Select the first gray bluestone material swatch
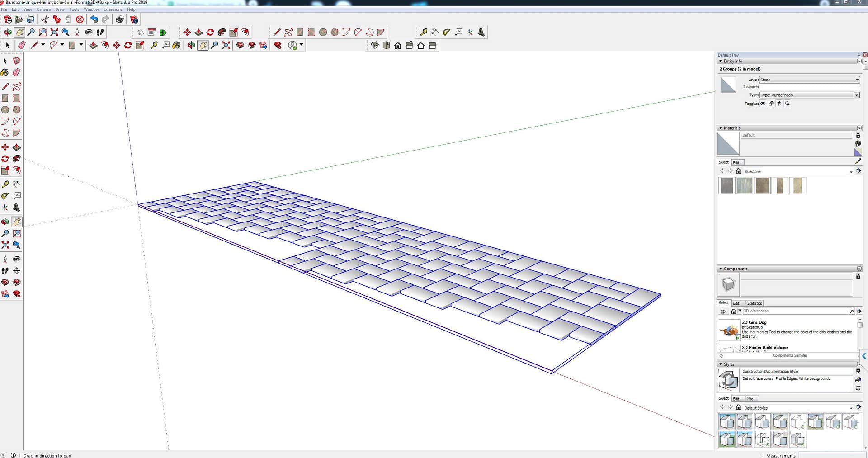 point(726,185)
